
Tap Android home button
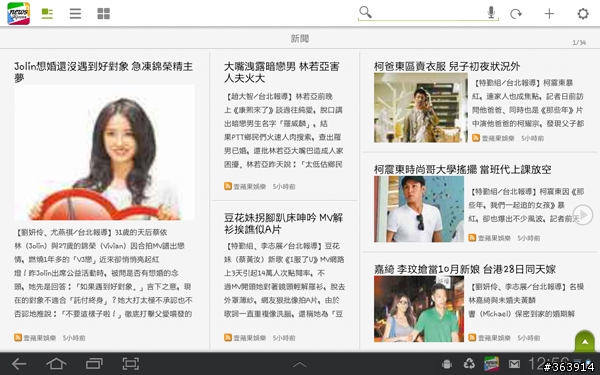pos(56,364)
